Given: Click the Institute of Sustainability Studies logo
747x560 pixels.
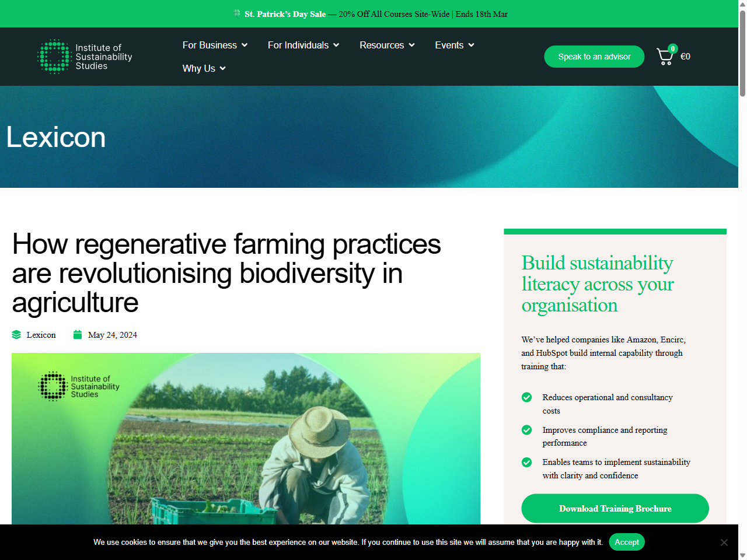Looking at the screenshot, I should point(84,56).
